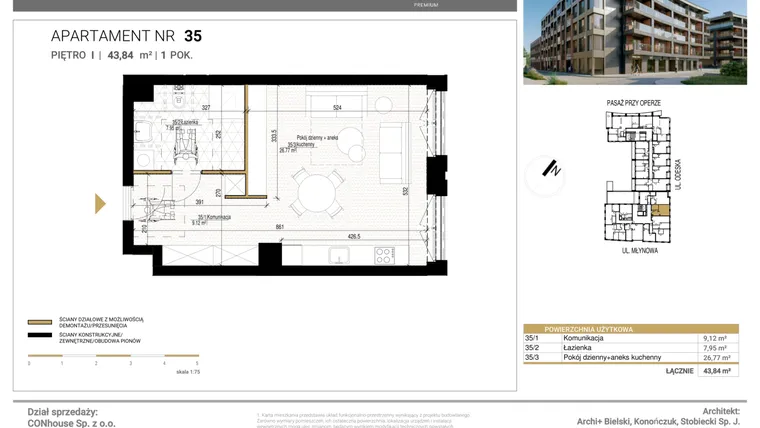The width and height of the screenshot is (760, 428).
Task: Click 'Pokój dzienny+aneks kuchenny' table row
Action: click(631, 358)
